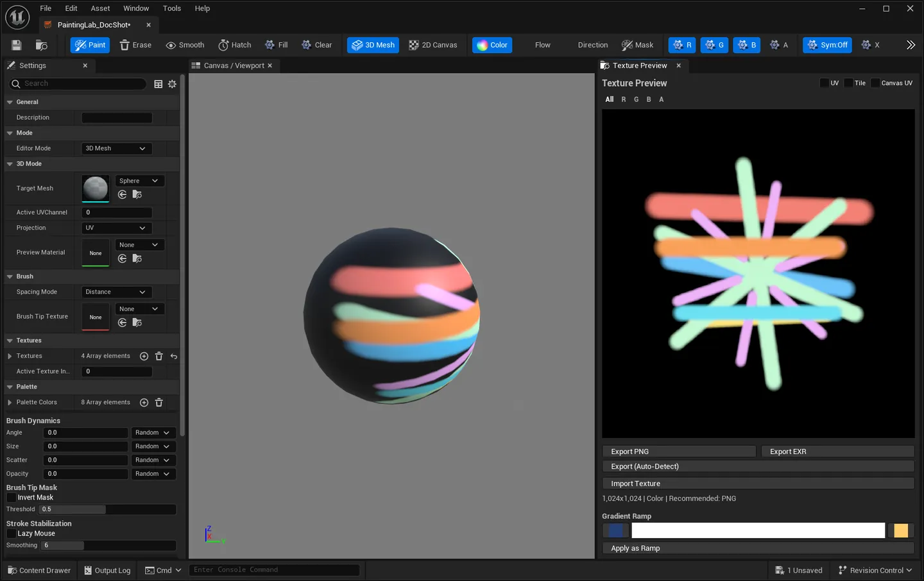Open the Tools menu
The height and width of the screenshot is (581, 924).
pyautogui.click(x=172, y=8)
